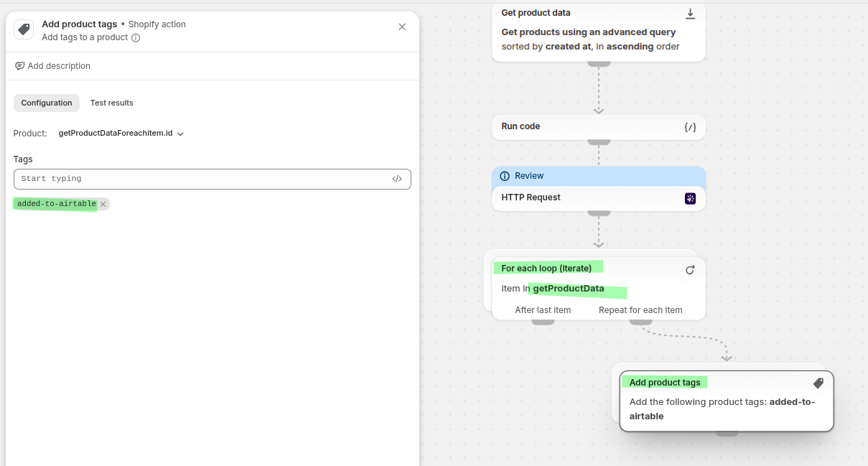Remove the added-to-airtable tag chip

coord(103,205)
